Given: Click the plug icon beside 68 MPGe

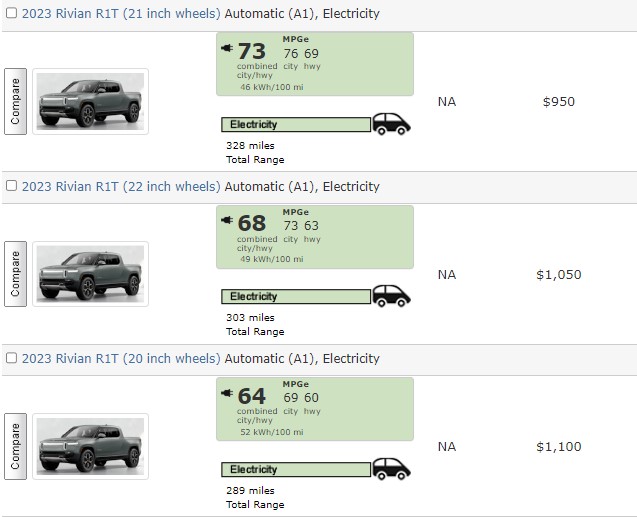Looking at the screenshot, I should click(x=227, y=221).
